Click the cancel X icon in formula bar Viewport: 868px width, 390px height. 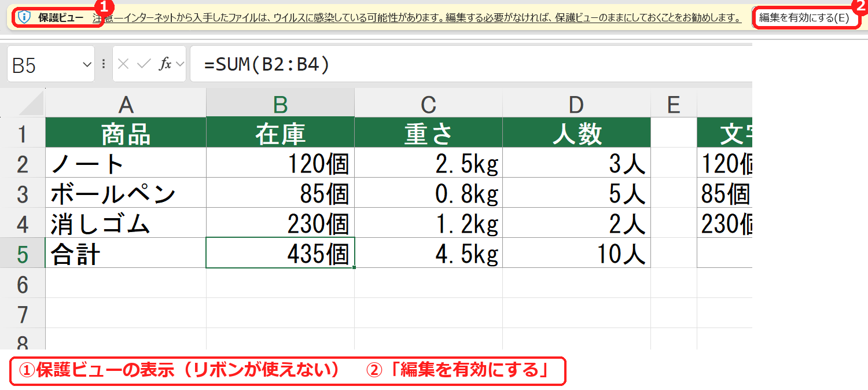[x=123, y=64]
